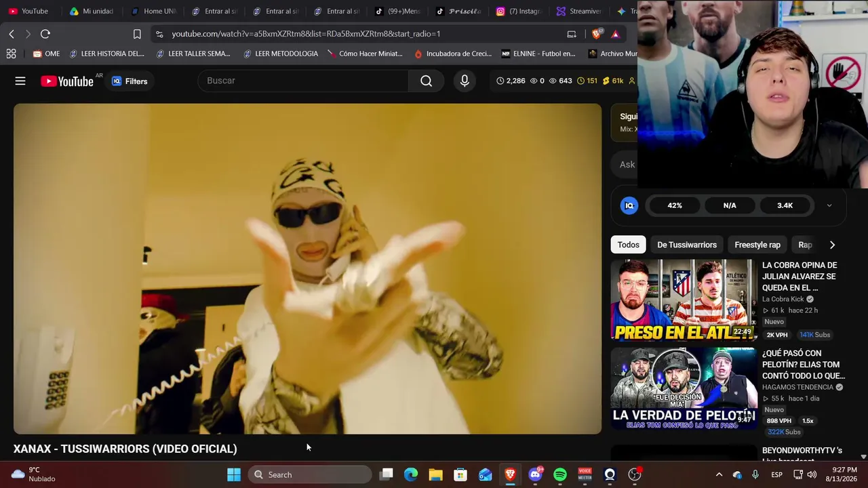Viewport: 868px width, 488px height.
Task: Open the ELNINE - Futbol en... bookmark
Action: tap(538, 54)
